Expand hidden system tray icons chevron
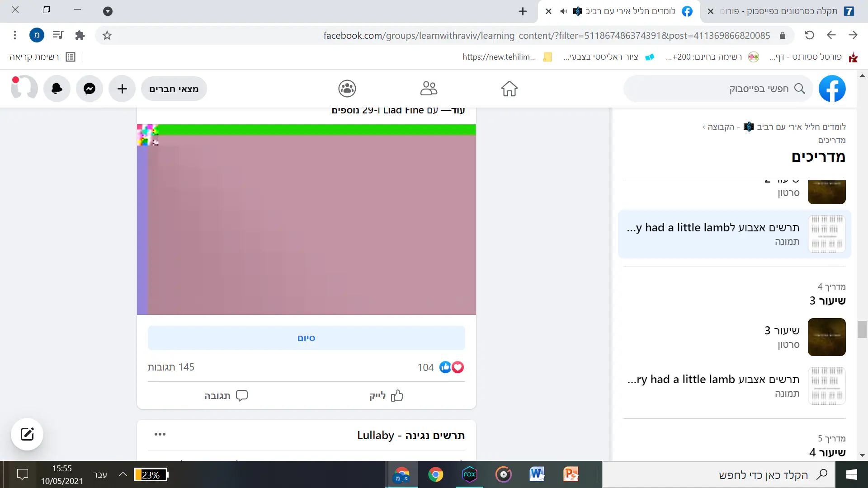 pyautogui.click(x=123, y=474)
